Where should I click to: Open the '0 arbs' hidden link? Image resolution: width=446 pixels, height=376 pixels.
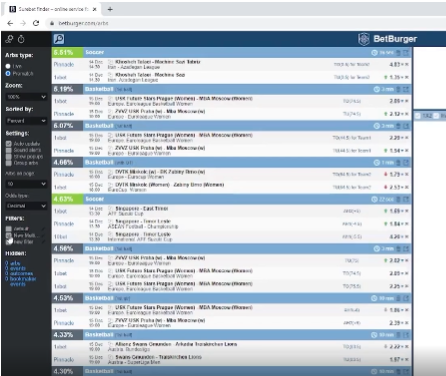13,263
